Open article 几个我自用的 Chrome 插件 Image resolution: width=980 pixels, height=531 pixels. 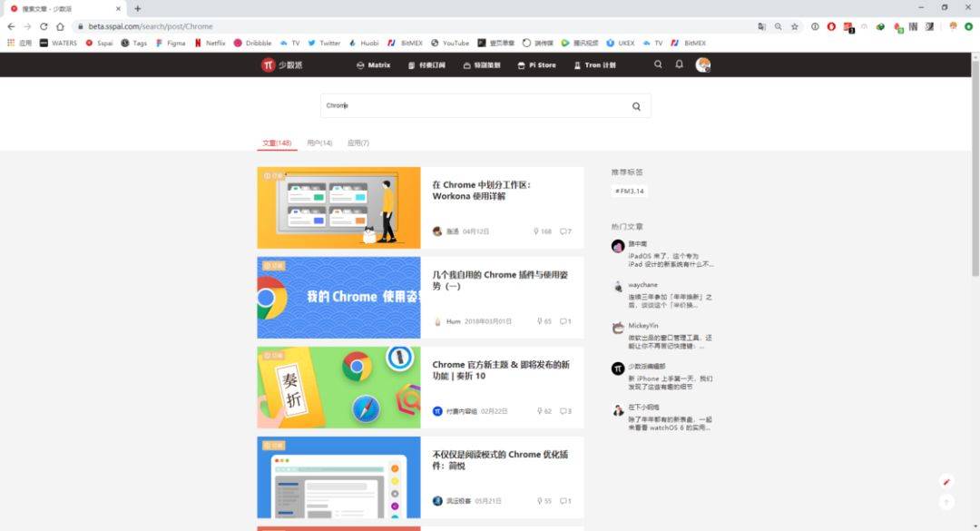coord(500,280)
